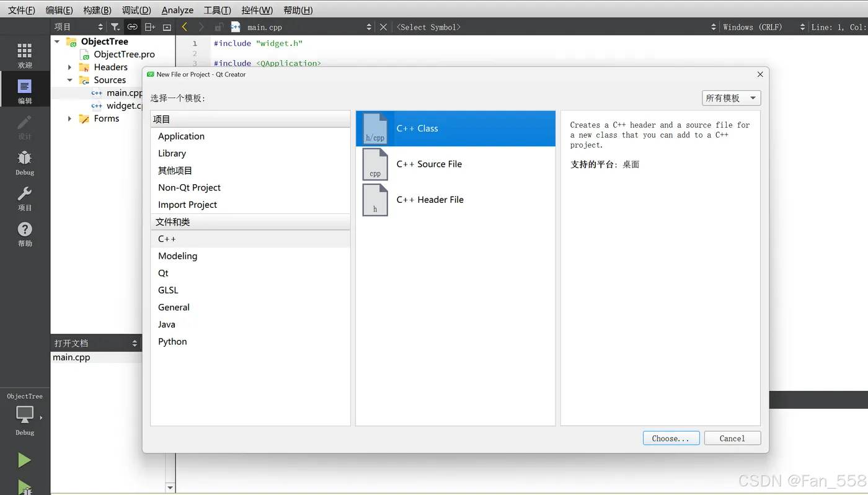Click the filter tree icon in project panel
This screenshot has width=868, height=495.
(115, 27)
